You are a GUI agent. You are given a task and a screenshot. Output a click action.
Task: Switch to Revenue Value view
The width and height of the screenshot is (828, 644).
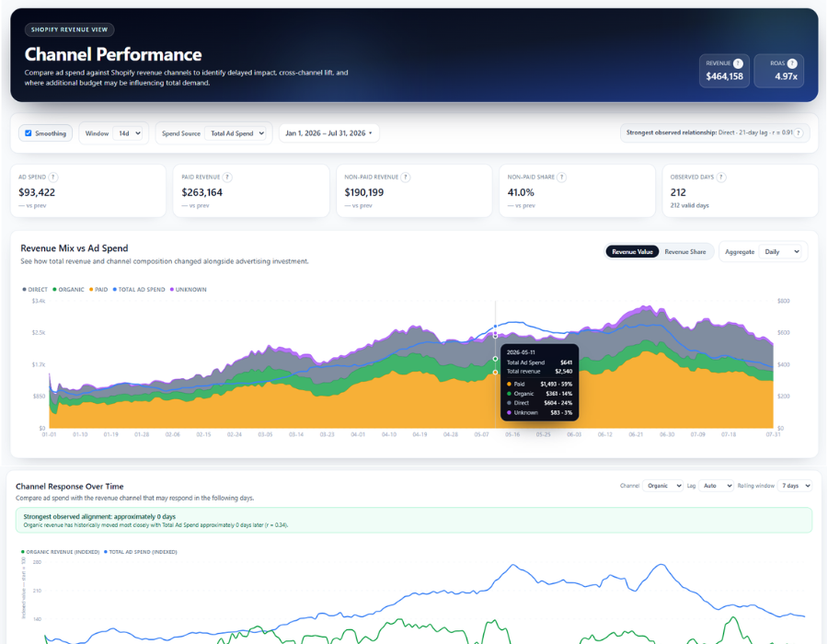click(632, 252)
